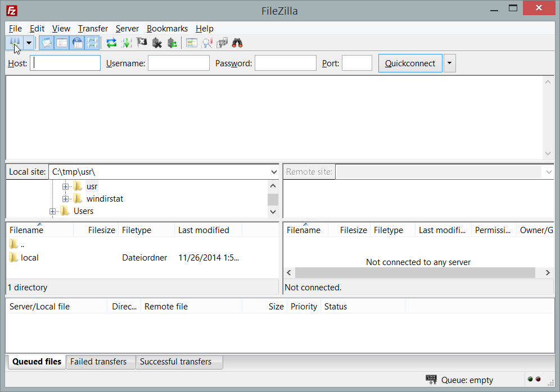
Task: Switch to the Failed transfers tab
Action: tap(98, 362)
